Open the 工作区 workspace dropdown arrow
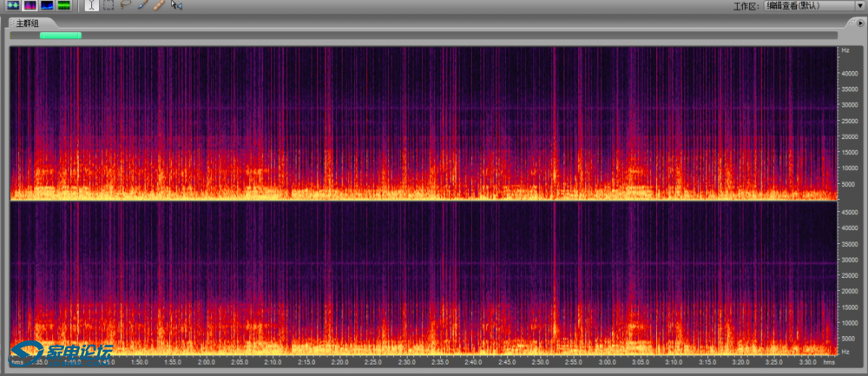 (859, 5)
